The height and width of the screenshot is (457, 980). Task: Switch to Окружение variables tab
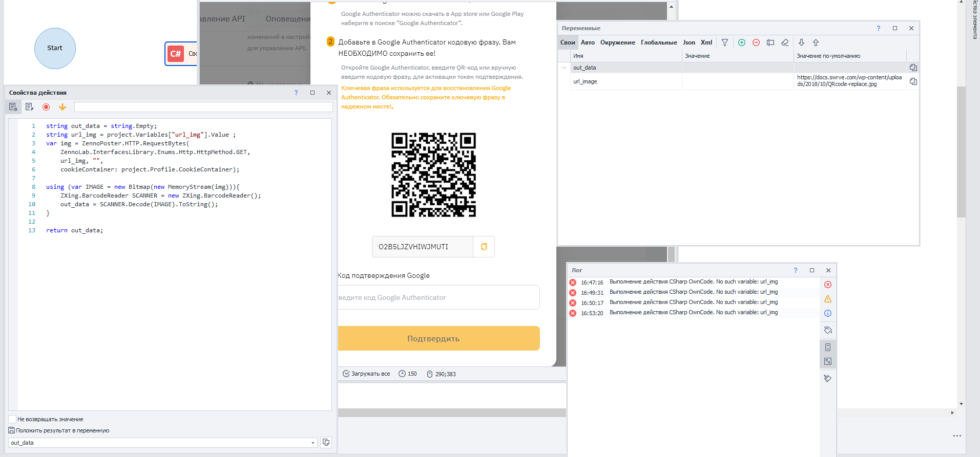click(x=618, y=42)
